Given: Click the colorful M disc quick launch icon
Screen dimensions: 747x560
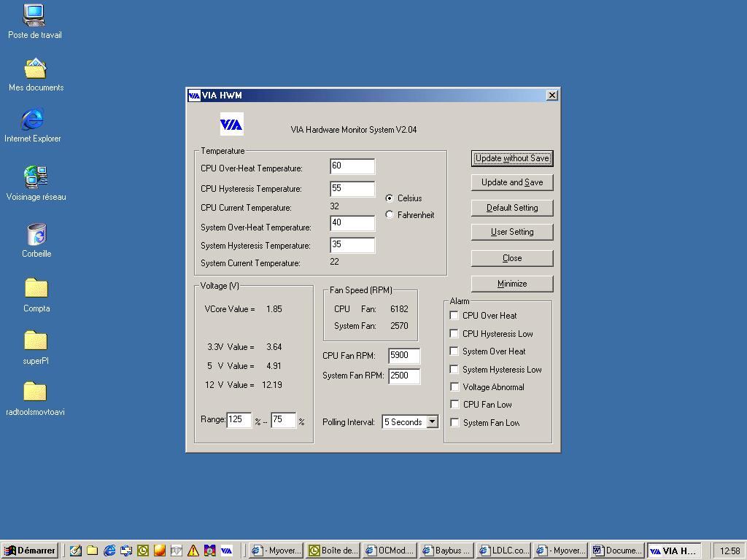Looking at the screenshot, I should (209, 551).
